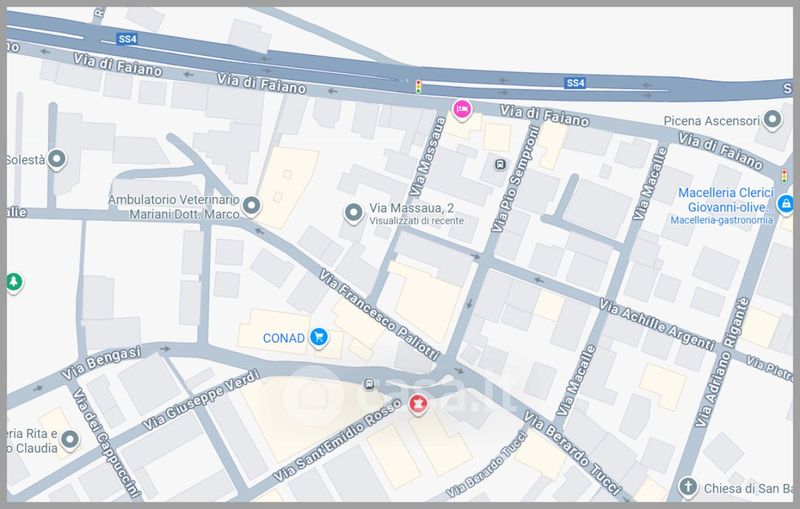Click the red restaurant marker icon
The height and width of the screenshot is (509, 800).
[x=418, y=404]
